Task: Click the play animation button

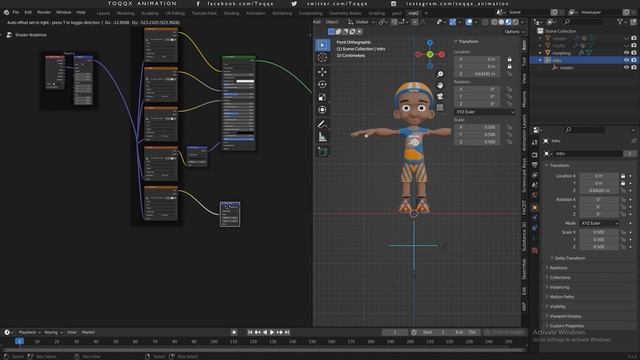Action: [272, 332]
